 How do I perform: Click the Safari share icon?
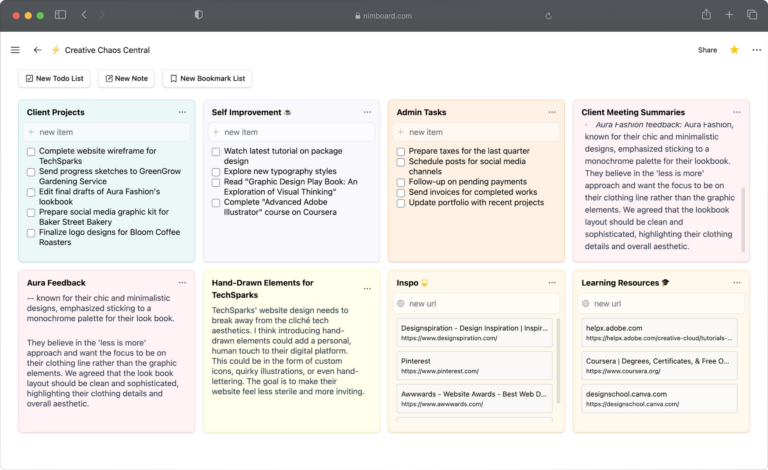(x=706, y=15)
